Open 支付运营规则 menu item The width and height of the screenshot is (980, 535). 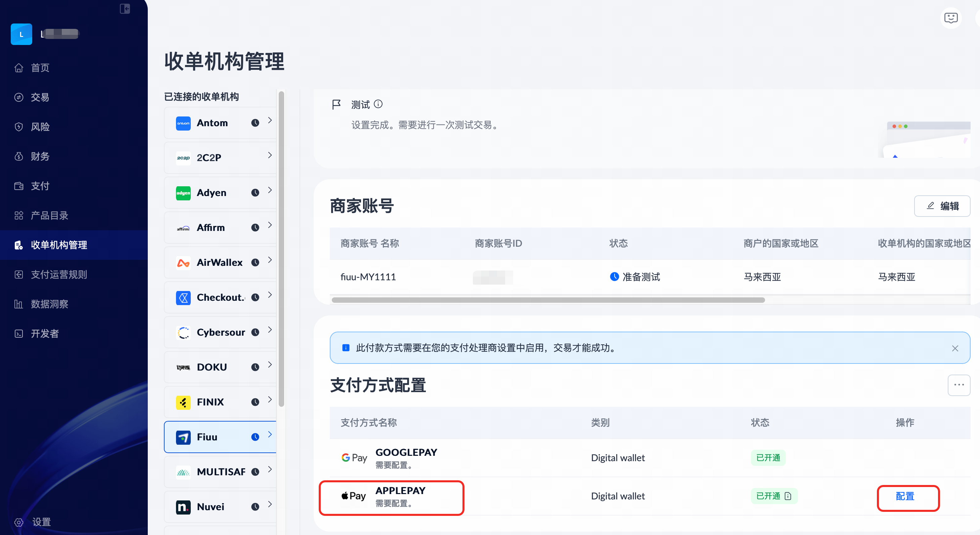[x=58, y=275]
